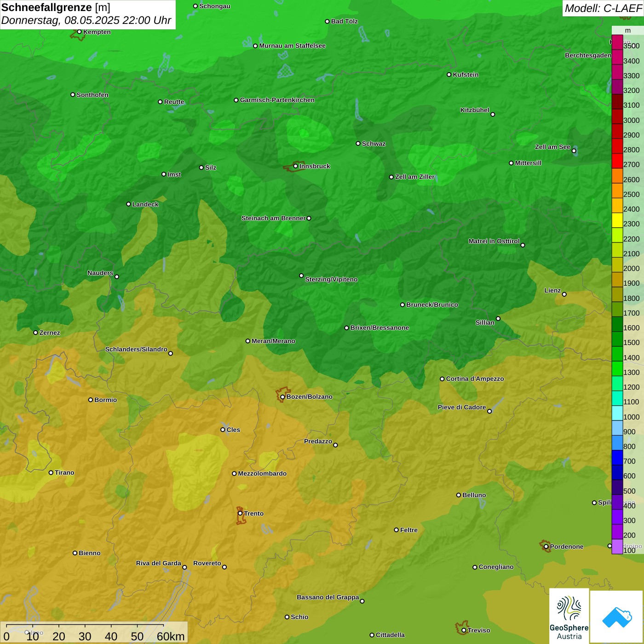Click the blue mountain-cloud logo

[617, 617]
